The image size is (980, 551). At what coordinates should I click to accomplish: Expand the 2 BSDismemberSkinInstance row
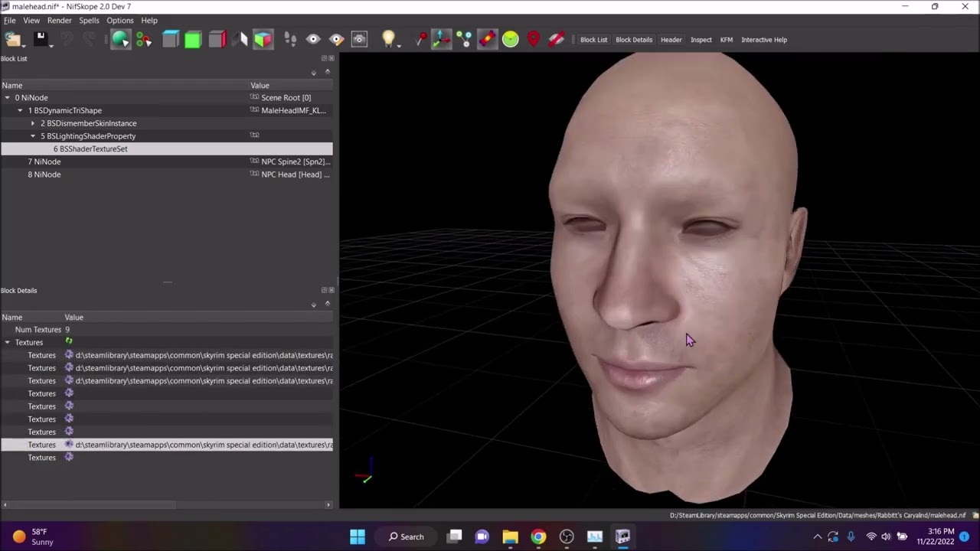click(33, 123)
